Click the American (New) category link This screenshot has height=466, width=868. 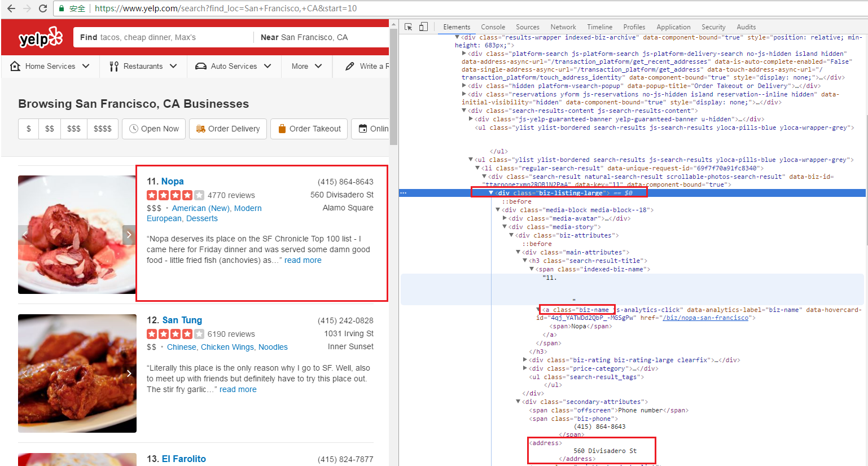click(201, 208)
